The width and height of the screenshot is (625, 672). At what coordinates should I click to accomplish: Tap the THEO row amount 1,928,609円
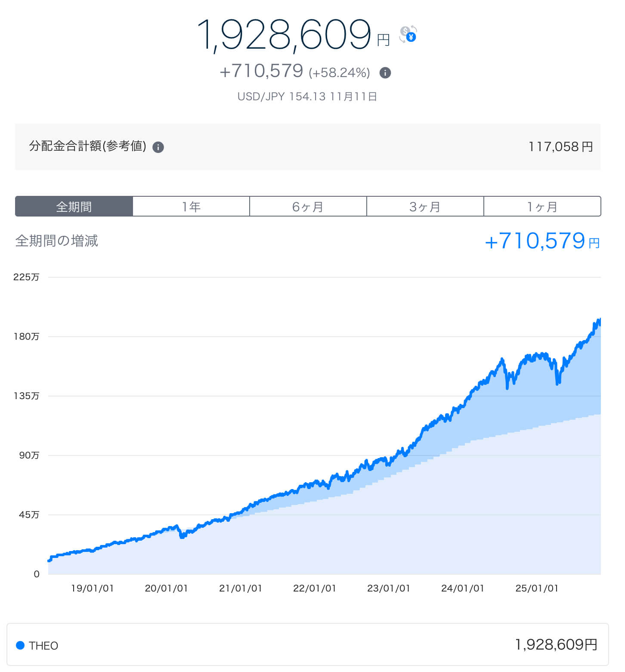coord(556,644)
